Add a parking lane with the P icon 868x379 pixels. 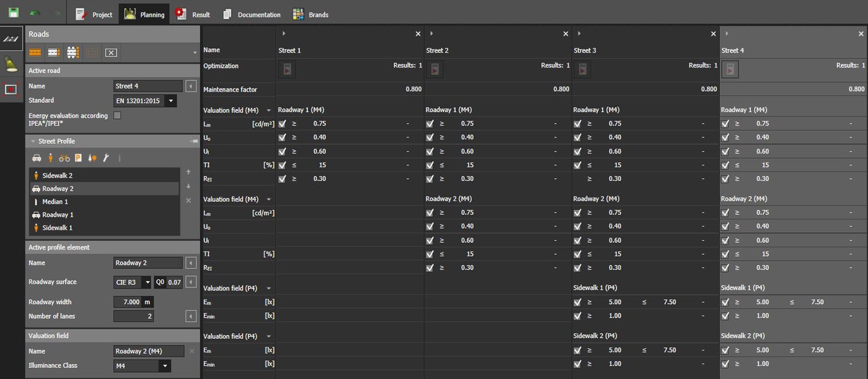(78, 158)
